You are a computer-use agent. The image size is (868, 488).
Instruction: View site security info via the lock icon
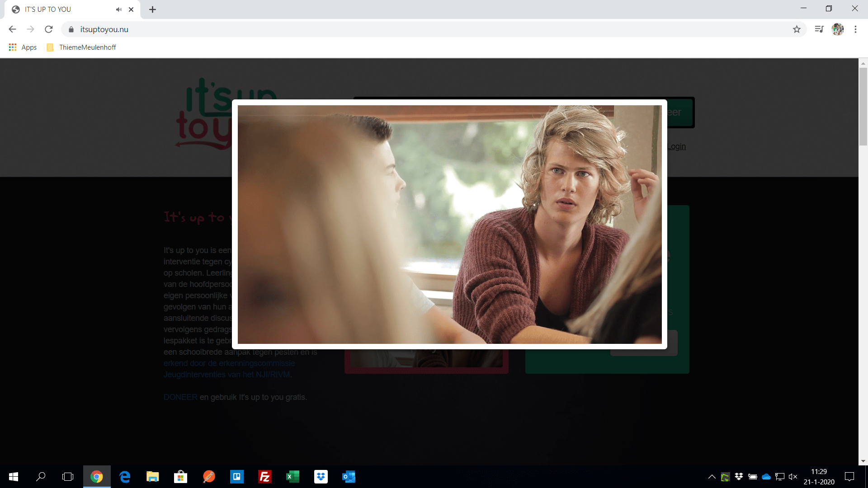click(71, 29)
